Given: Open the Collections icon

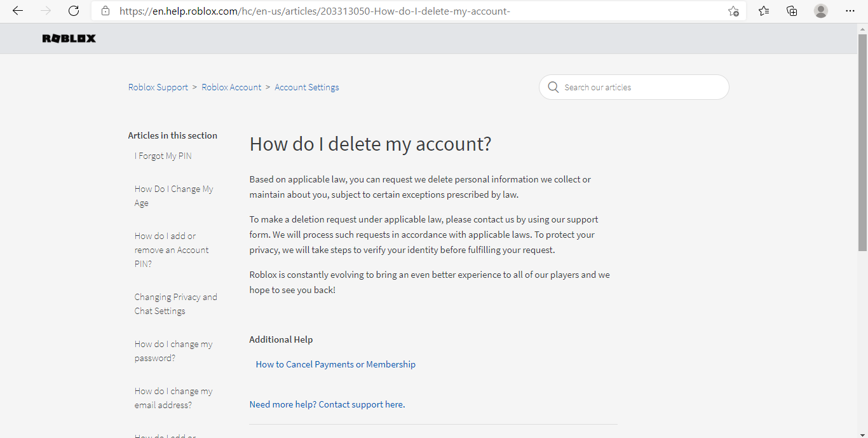Looking at the screenshot, I should (x=792, y=11).
